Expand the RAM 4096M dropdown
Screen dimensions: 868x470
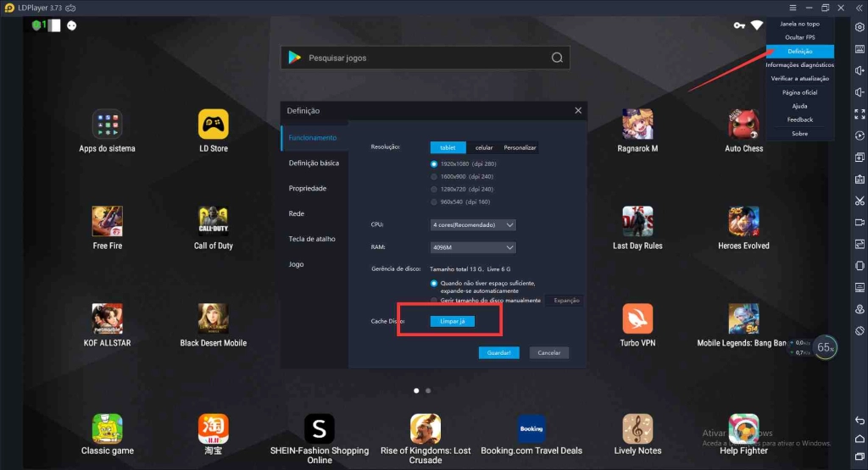pyautogui.click(x=473, y=247)
